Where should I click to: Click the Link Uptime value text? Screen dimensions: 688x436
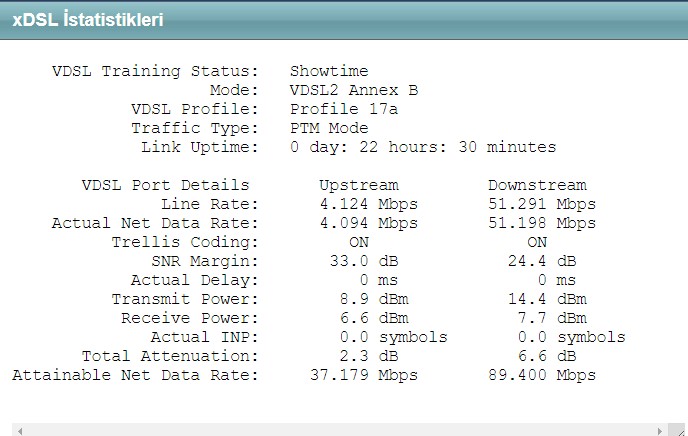423,147
